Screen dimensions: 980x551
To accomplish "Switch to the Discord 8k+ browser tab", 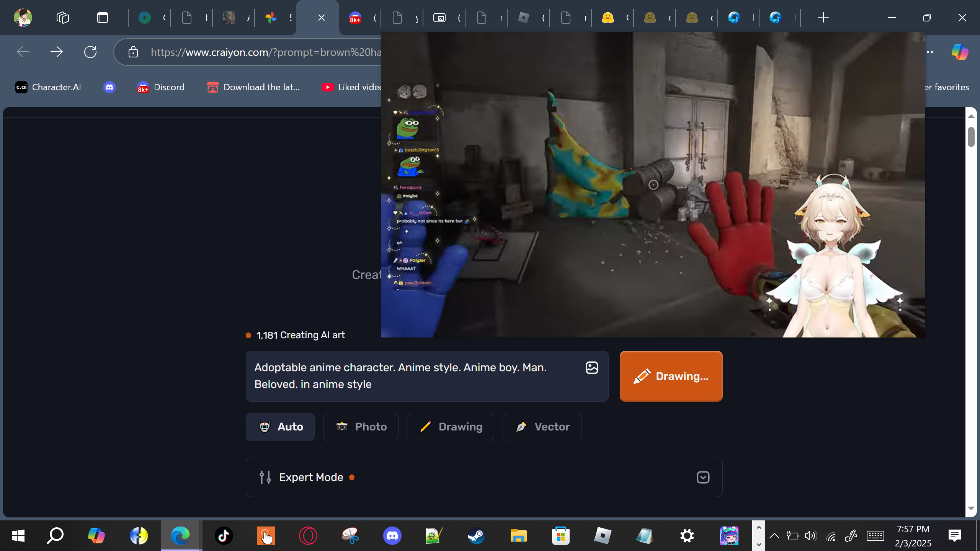I will pos(360,18).
